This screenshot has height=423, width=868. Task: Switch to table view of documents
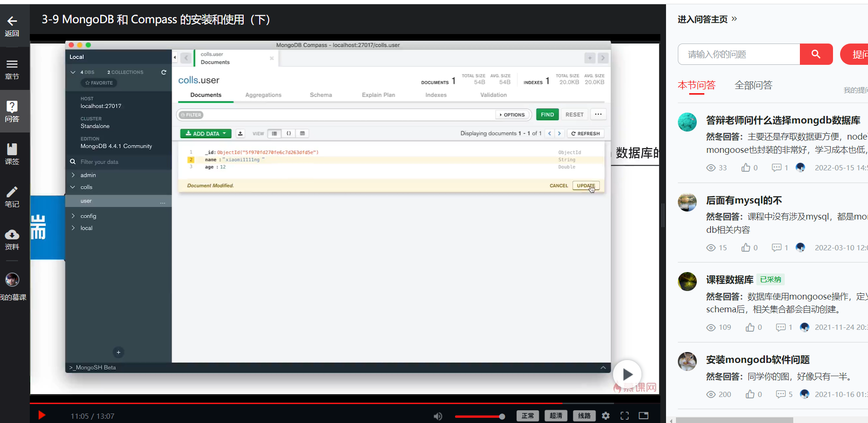pyautogui.click(x=302, y=133)
